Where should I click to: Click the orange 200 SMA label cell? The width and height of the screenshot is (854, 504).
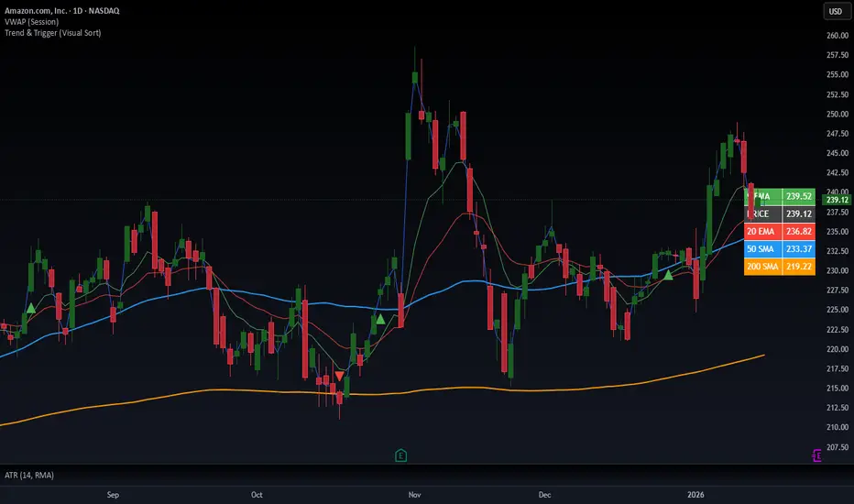tap(763, 267)
